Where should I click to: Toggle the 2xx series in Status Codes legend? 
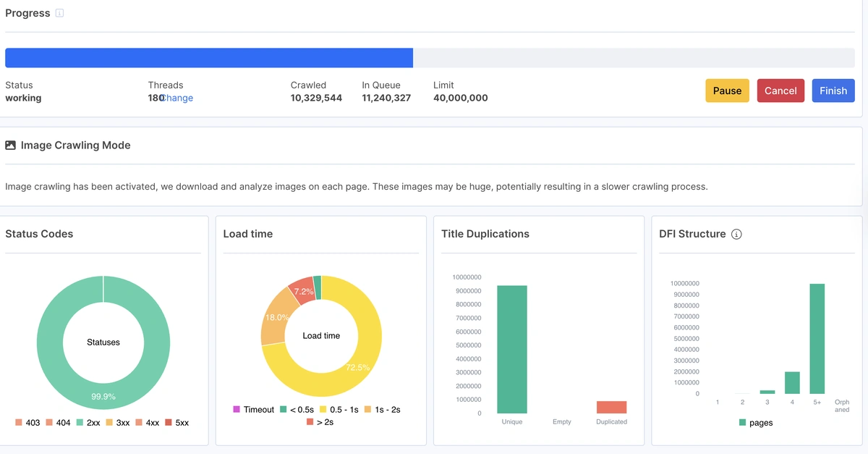point(87,422)
